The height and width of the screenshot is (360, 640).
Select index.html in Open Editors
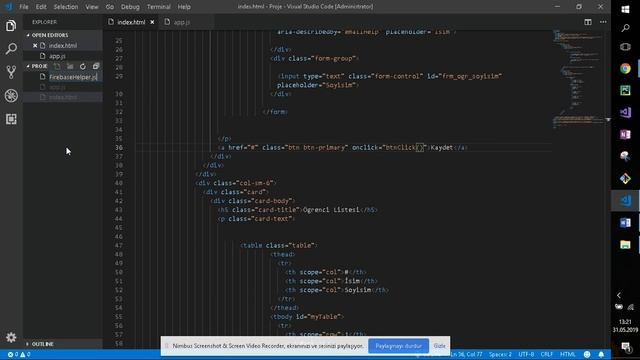(63, 46)
